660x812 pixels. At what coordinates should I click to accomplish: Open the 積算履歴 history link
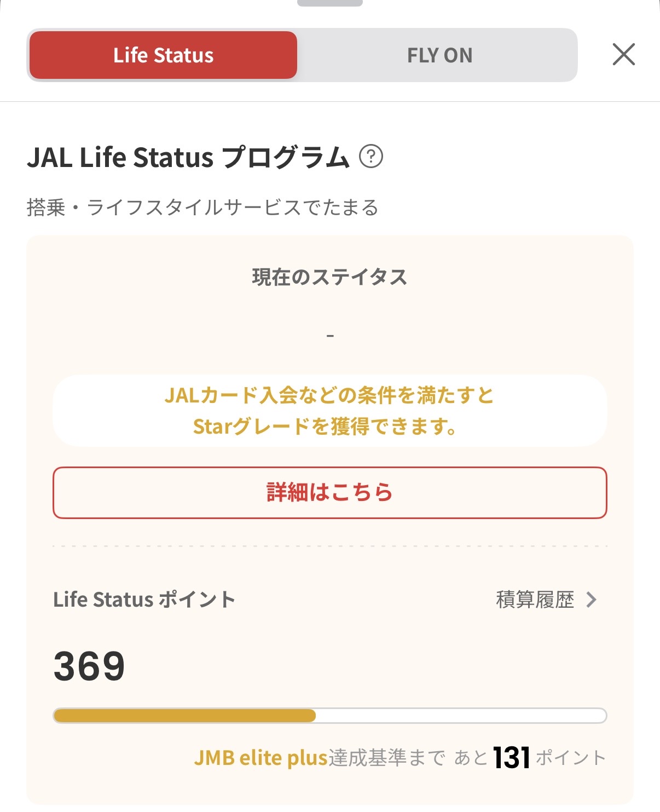pos(535,600)
